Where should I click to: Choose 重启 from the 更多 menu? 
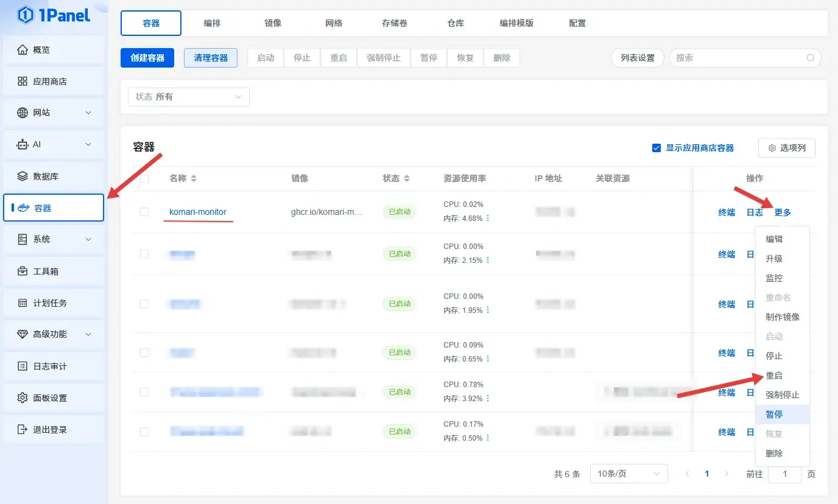(774, 376)
